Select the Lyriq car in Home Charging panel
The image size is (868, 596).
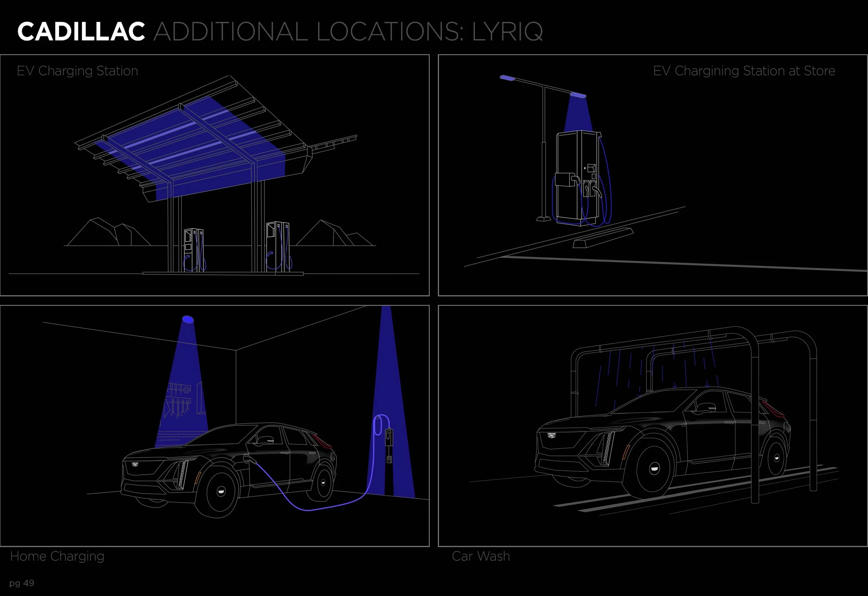click(229, 470)
